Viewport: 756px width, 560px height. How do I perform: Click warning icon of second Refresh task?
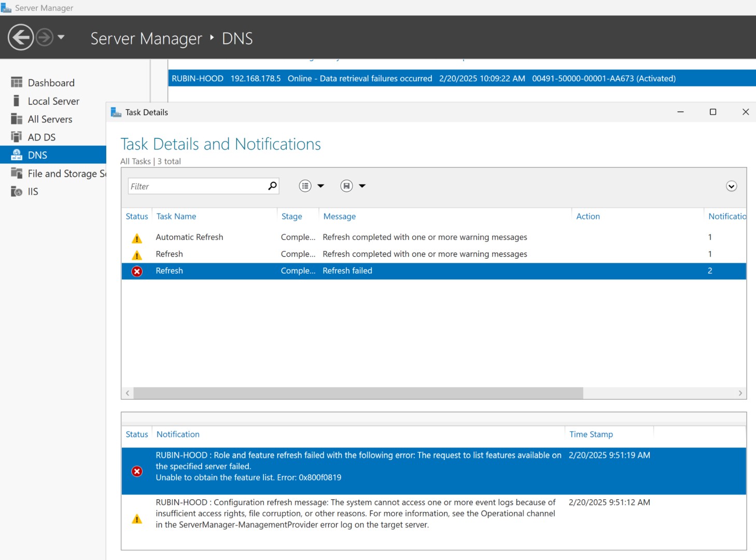point(137,255)
